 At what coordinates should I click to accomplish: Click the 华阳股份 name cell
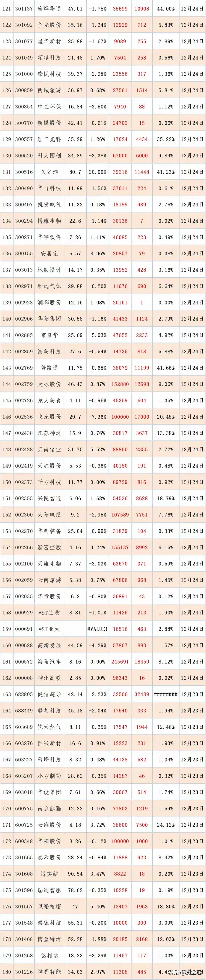[x=49, y=841]
